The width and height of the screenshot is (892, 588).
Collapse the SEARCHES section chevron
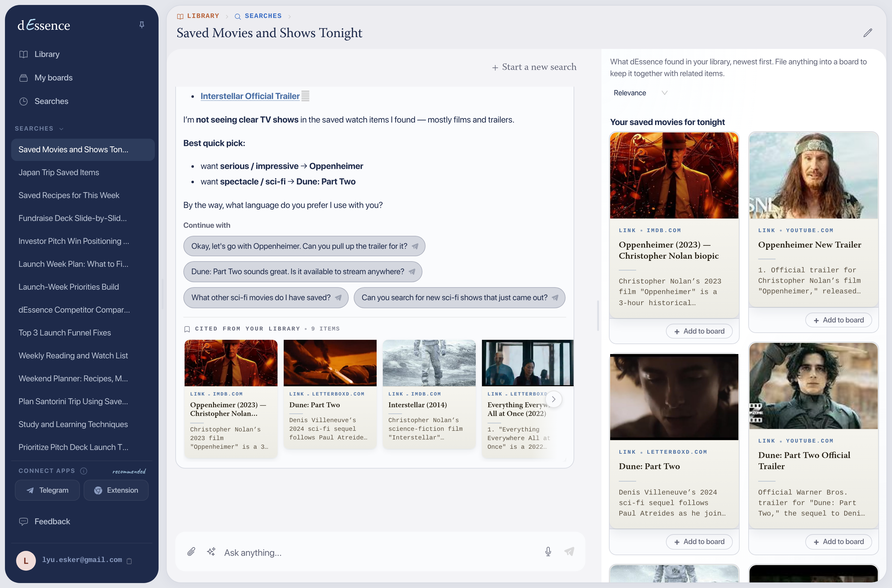coord(61,129)
